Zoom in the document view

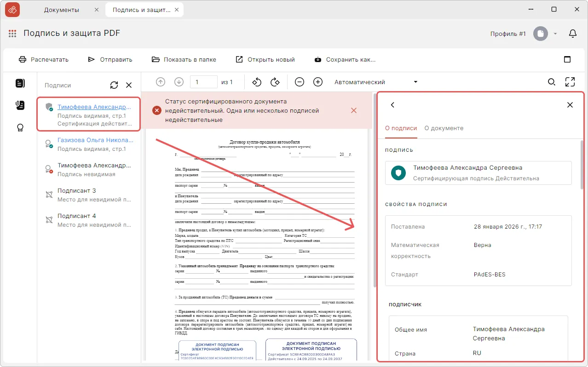[318, 82]
